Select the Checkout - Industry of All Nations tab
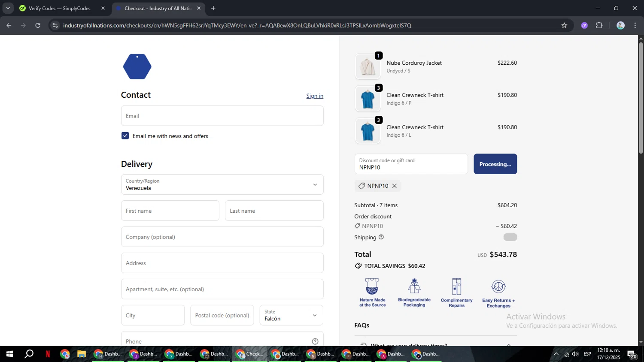This screenshot has width=644, height=362. click(157, 8)
